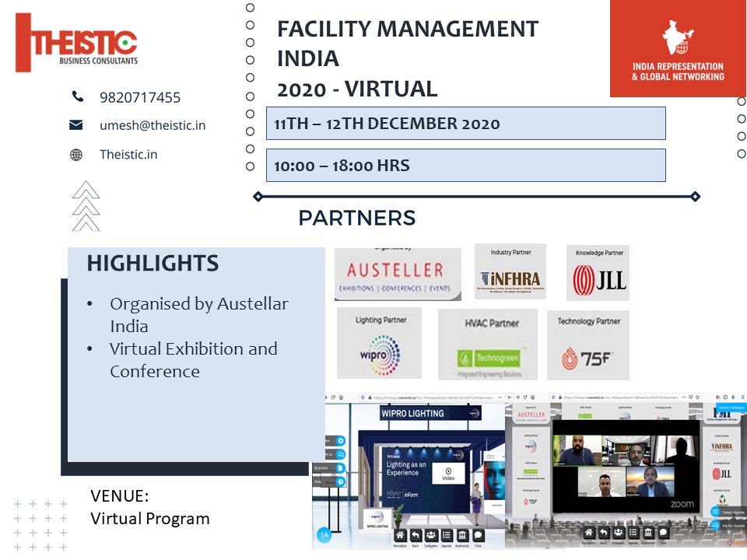The image size is (747, 560).
Task: Click the large Austeller organiser logo
Action: [x=398, y=275]
